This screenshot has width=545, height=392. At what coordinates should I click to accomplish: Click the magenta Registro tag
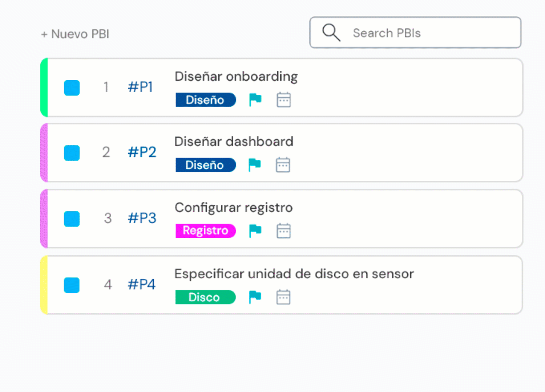[x=205, y=230]
